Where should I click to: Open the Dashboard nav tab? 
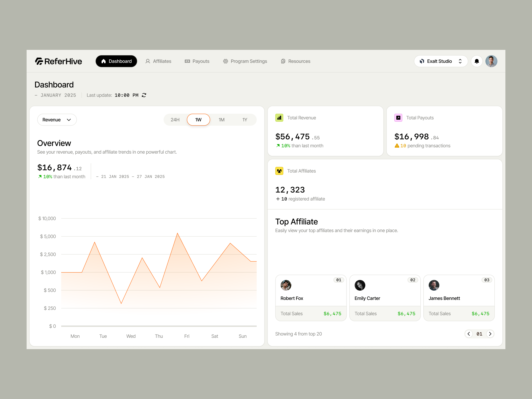point(116,61)
